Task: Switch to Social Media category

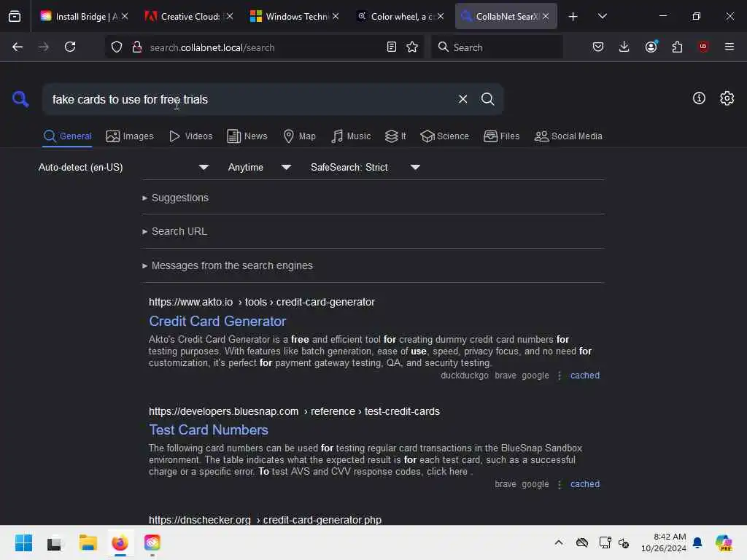Action: 568,136
